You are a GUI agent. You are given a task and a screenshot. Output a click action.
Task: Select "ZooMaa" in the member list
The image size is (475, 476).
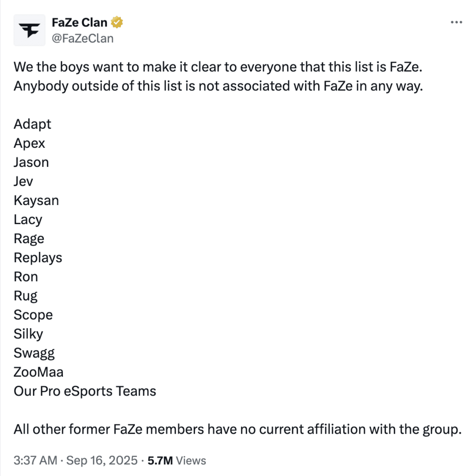point(38,372)
